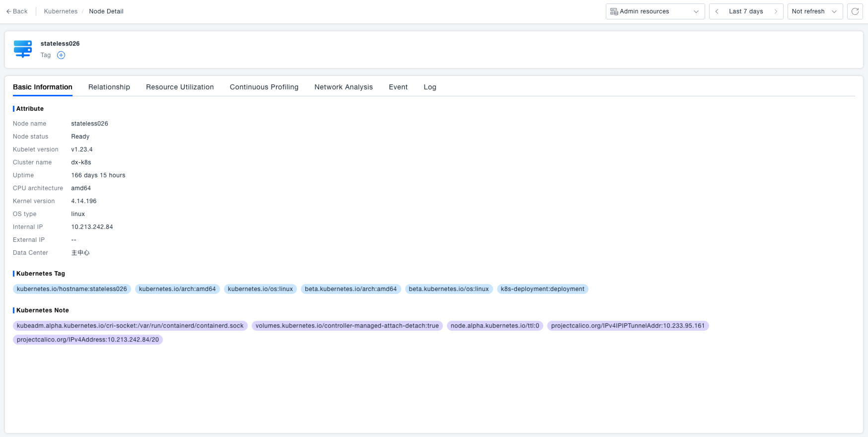Open the Resource Utilization tab
The width and height of the screenshot is (868, 437).
(180, 87)
